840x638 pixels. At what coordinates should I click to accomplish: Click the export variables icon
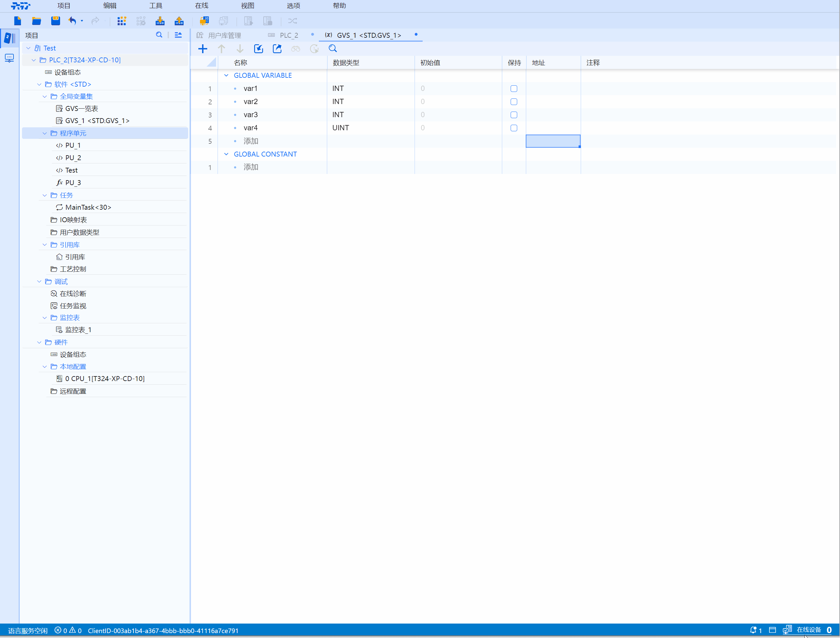277,49
